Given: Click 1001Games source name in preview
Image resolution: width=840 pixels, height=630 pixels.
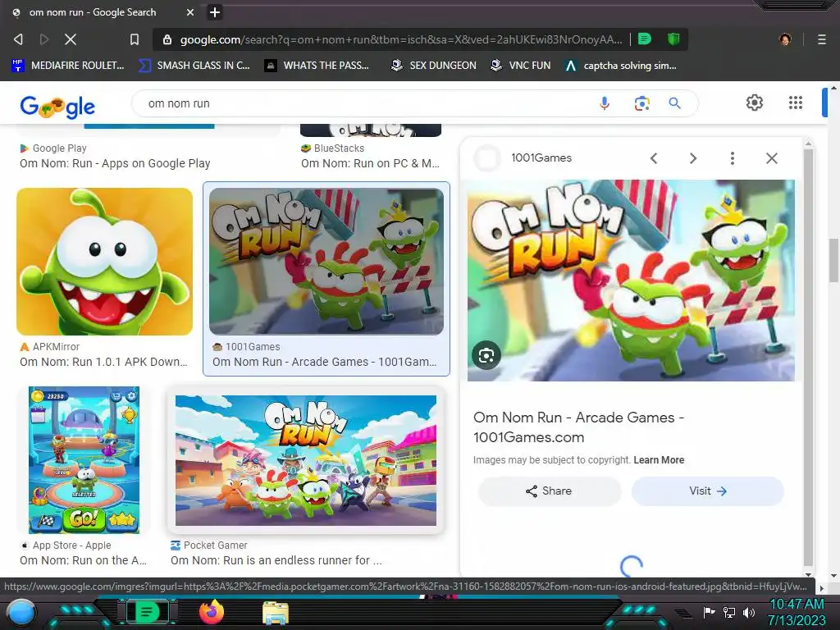Looking at the screenshot, I should (541, 158).
